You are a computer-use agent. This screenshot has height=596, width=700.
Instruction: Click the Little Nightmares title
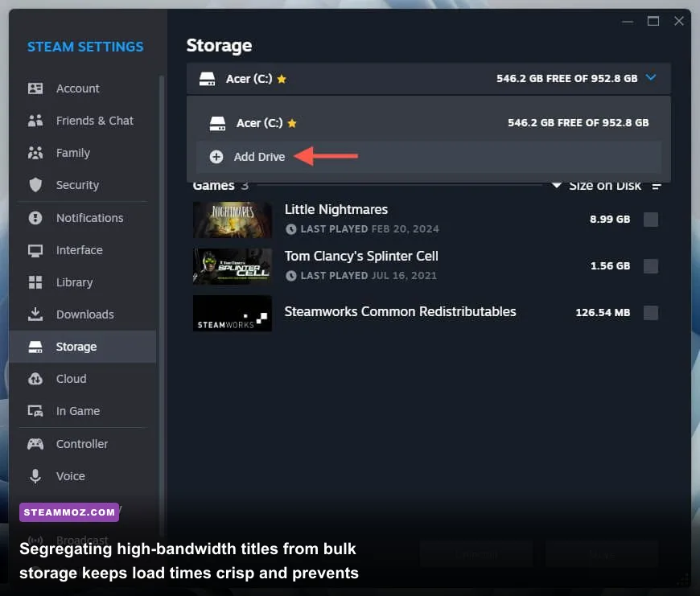[336, 209]
